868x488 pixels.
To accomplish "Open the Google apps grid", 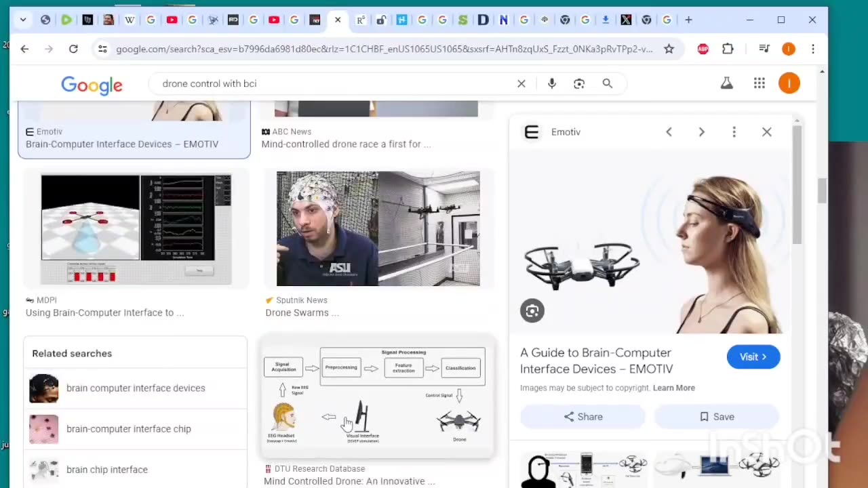I will click(x=759, y=83).
